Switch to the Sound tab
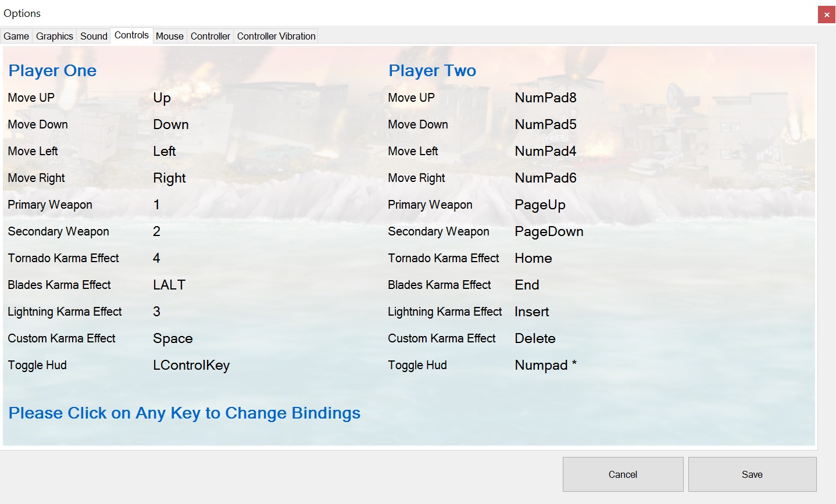This screenshot has height=504, width=836. (93, 35)
